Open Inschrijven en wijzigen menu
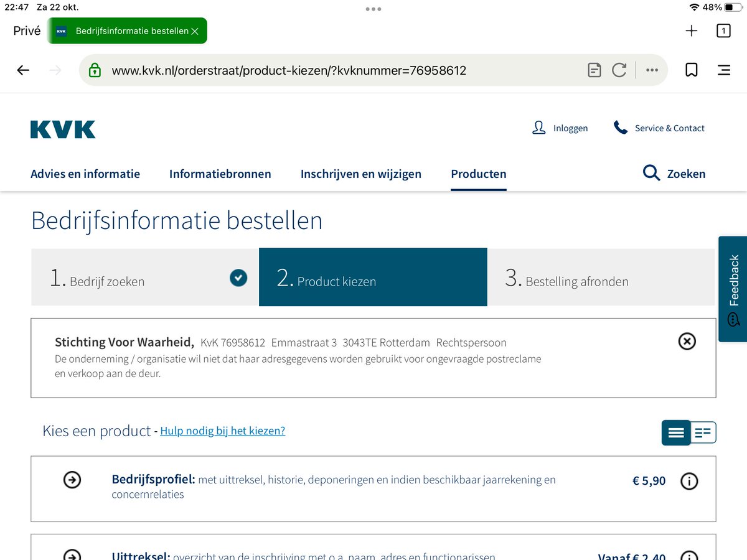Image resolution: width=747 pixels, height=560 pixels. [361, 174]
